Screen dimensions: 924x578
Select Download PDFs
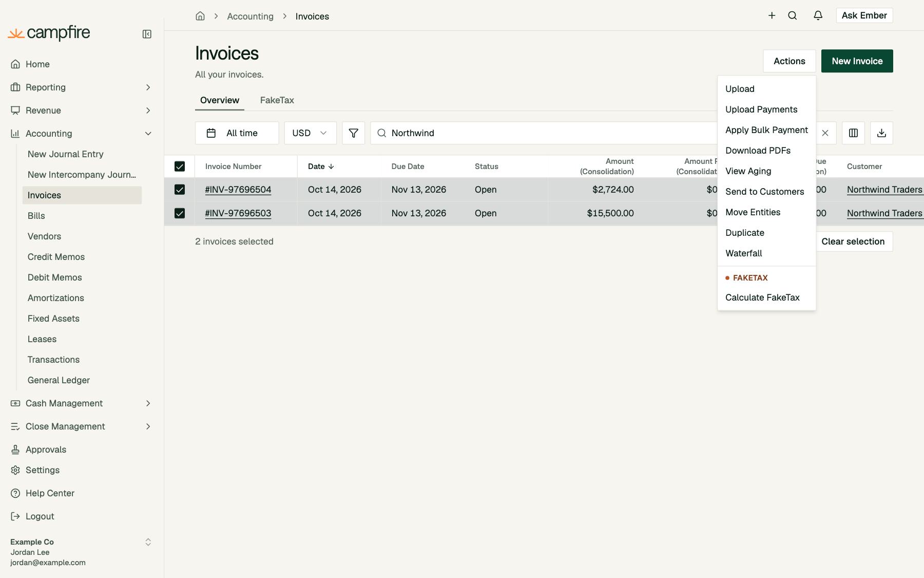click(x=766, y=151)
